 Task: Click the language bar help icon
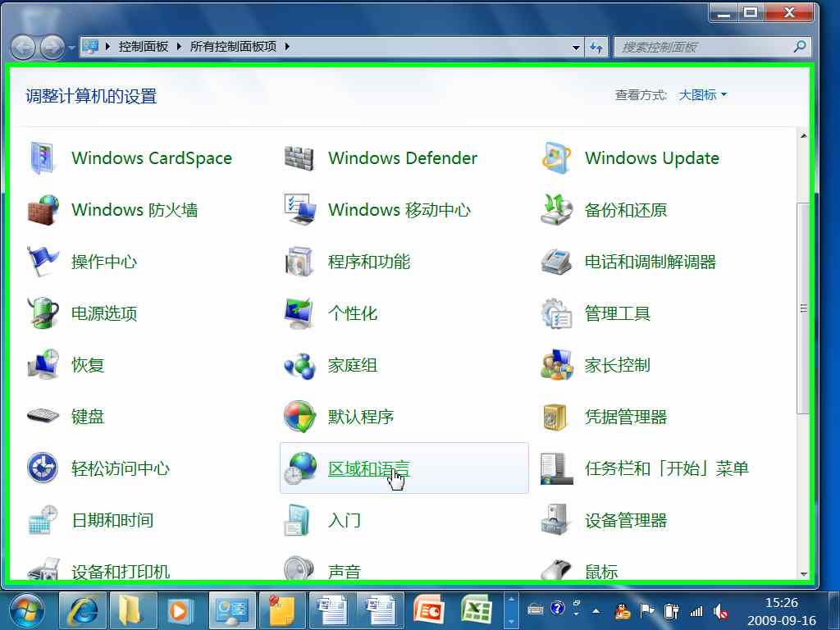[557, 608]
